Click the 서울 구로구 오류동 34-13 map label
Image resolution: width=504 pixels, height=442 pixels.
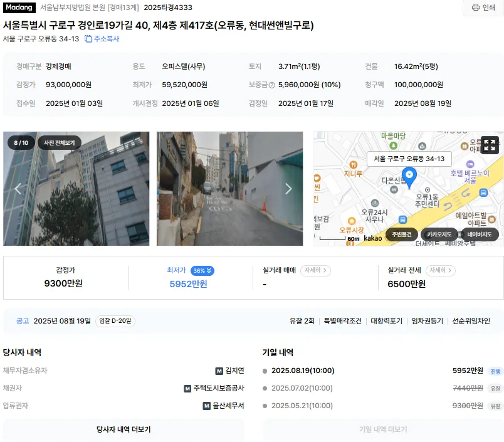point(409,159)
